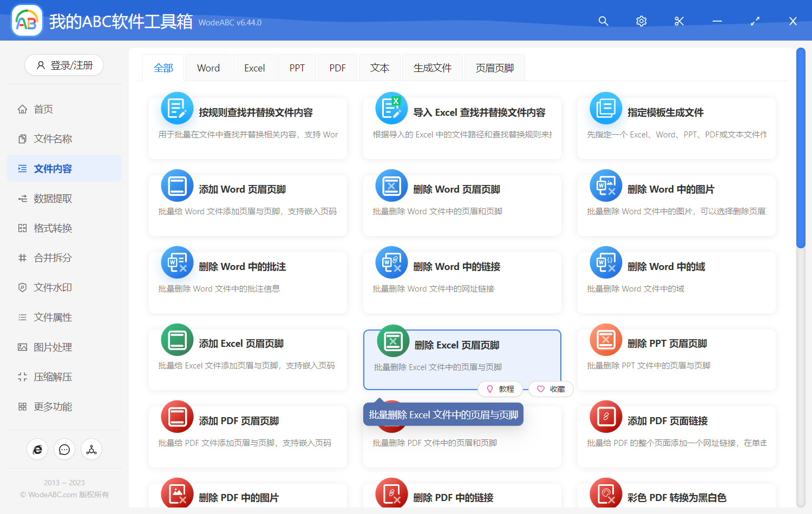The height and width of the screenshot is (514, 812).
Task: Open the 添加 PDF 页面链接 tool icon
Action: tap(606, 417)
